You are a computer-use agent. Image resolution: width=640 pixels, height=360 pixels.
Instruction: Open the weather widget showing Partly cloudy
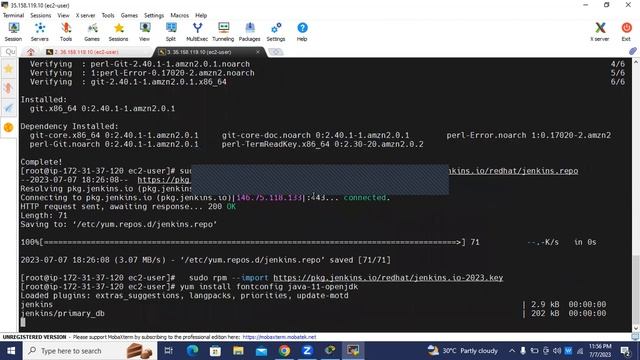[x=462, y=351]
